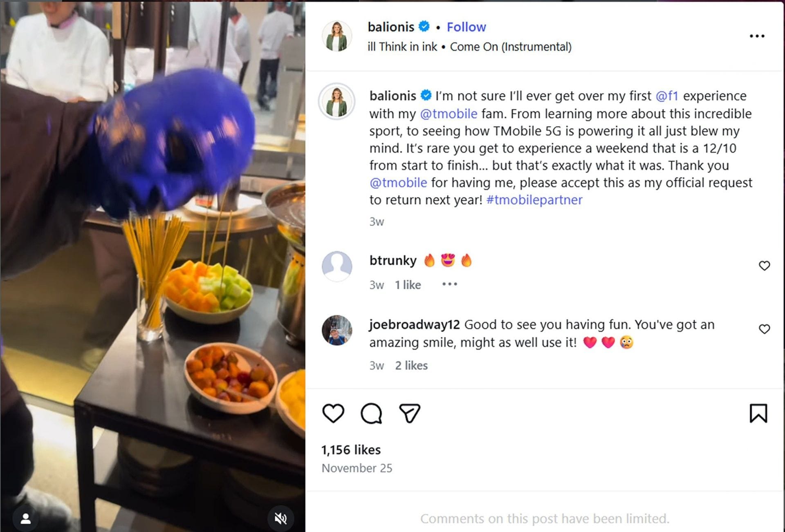Save the post using the bookmark icon

pyautogui.click(x=760, y=414)
